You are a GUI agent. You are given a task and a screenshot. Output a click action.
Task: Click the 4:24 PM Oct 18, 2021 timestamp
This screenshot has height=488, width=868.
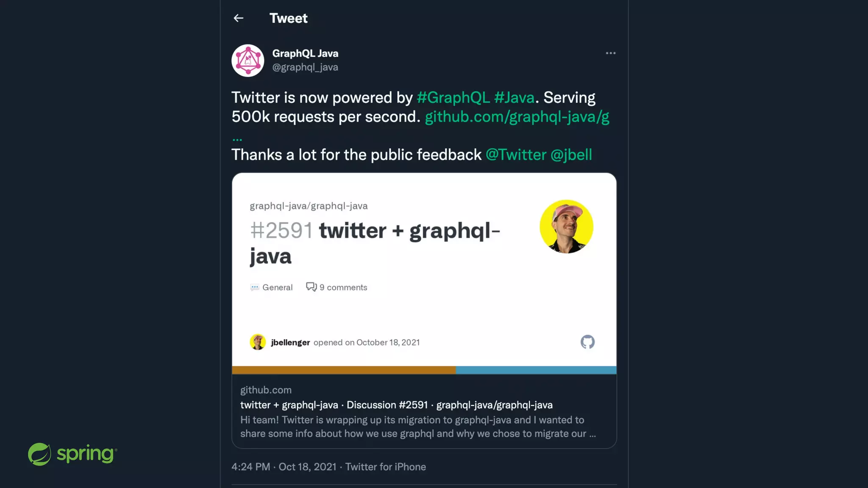[284, 467]
